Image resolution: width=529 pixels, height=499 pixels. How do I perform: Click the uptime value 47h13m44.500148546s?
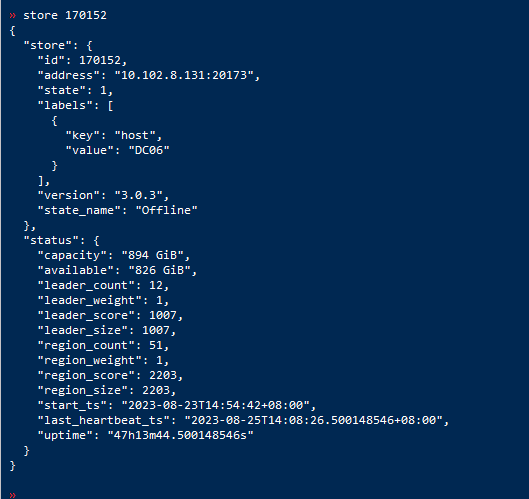tap(180, 435)
